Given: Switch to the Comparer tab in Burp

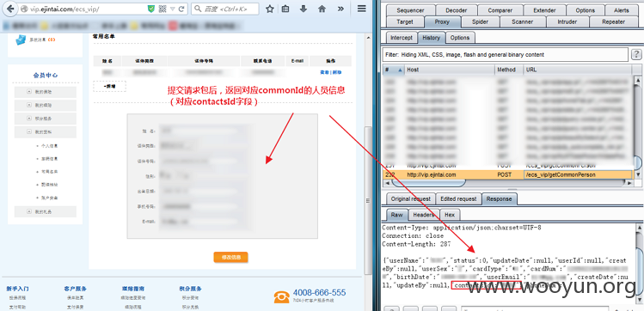Looking at the screenshot, I should coord(500,10).
